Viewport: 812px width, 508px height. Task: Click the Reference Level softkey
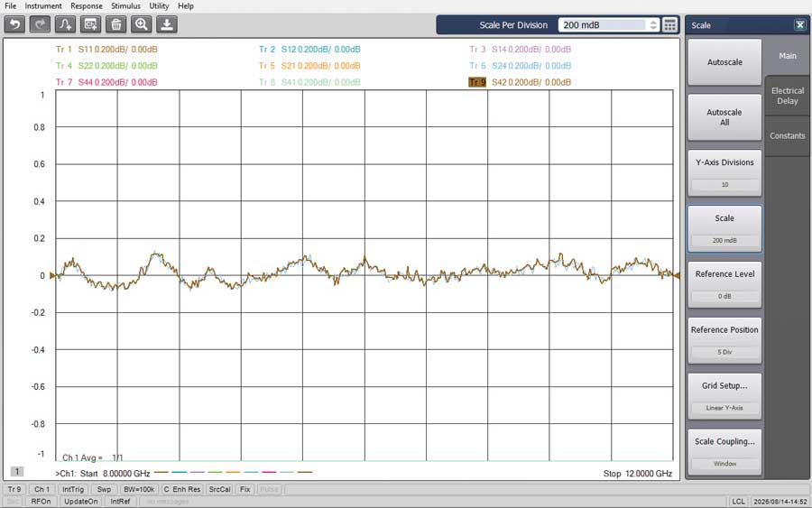pyautogui.click(x=724, y=285)
